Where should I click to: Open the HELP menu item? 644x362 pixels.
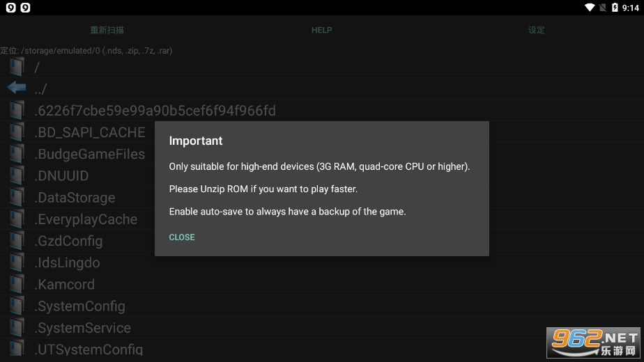[321, 30]
